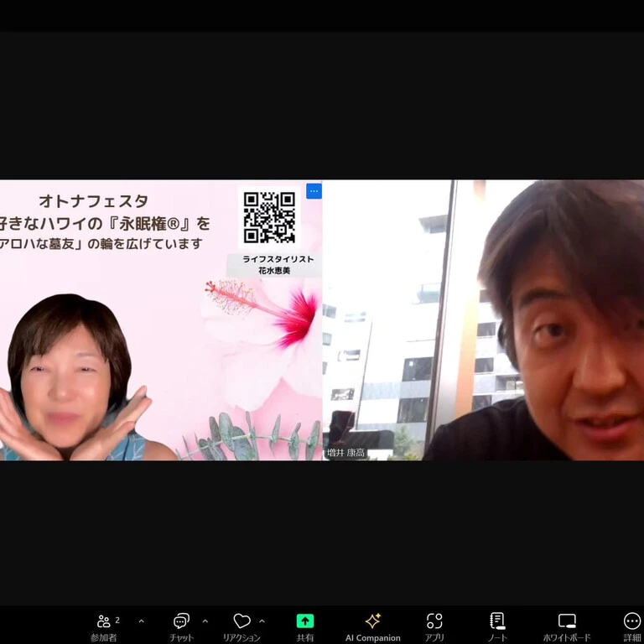The image size is (644, 644).
Task: Expand the reactions options chevron
Action: [262, 621]
